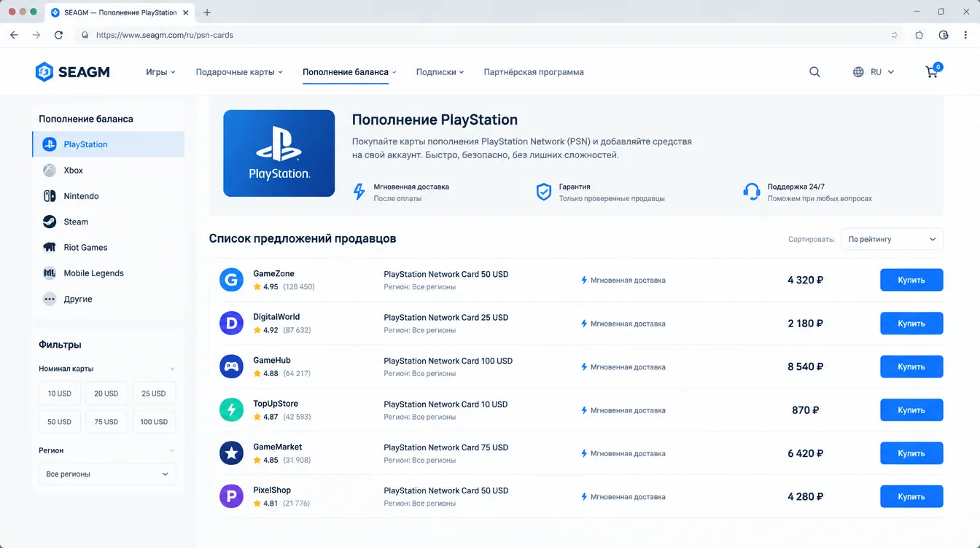The width and height of the screenshot is (980, 548).
Task: Click the browser address bar
Action: 489,35
